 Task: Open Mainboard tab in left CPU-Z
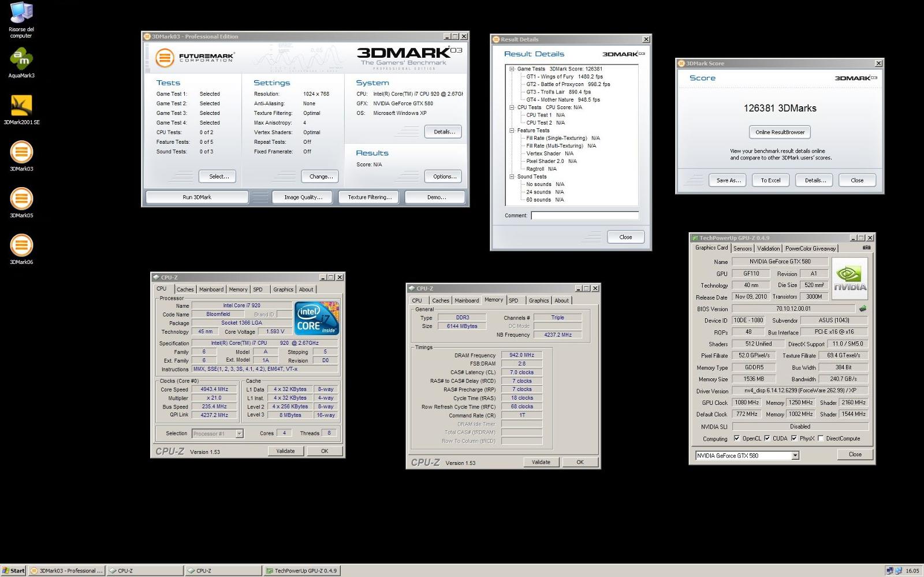[x=211, y=289]
